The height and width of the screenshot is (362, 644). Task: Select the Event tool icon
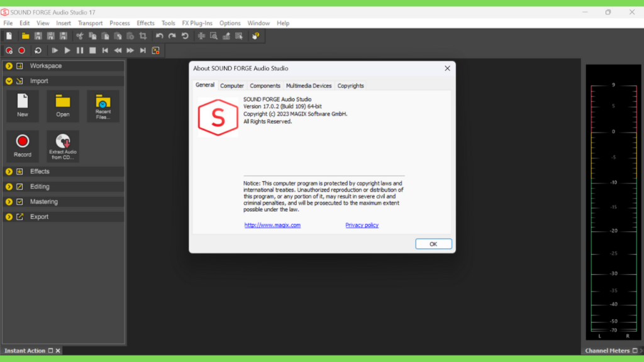[x=239, y=36]
